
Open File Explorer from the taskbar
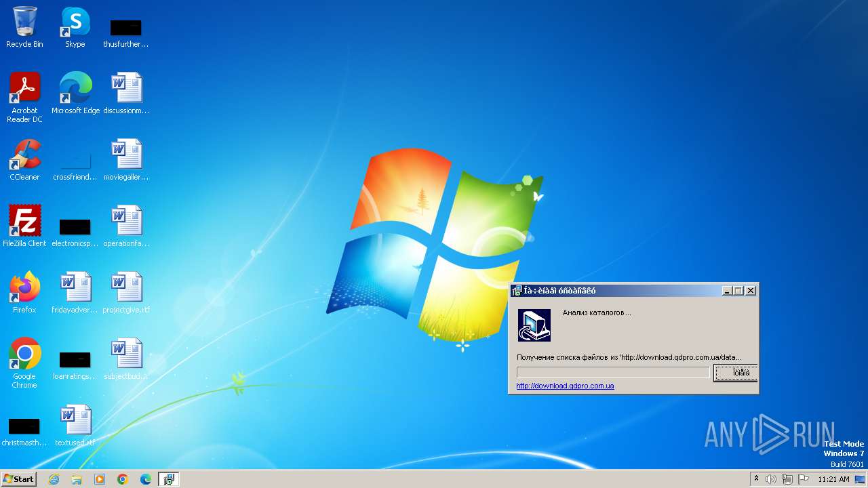77,479
